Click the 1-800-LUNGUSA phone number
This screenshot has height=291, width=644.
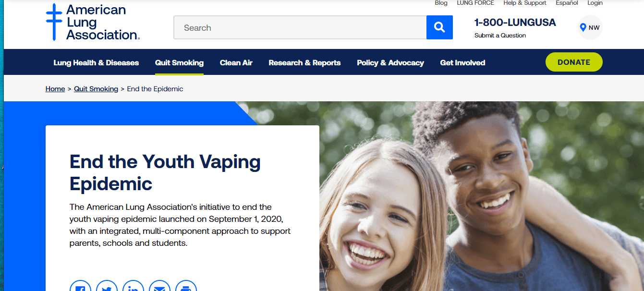click(x=515, y=23)
